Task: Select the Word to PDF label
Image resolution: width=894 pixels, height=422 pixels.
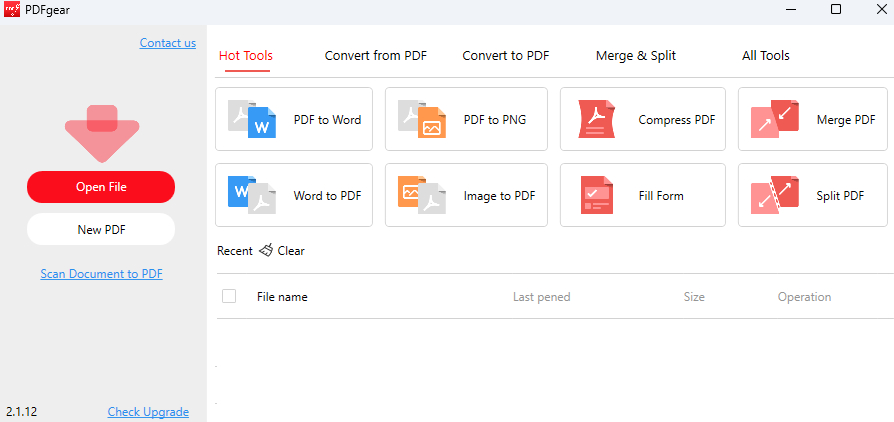Action: coord(327,196)
